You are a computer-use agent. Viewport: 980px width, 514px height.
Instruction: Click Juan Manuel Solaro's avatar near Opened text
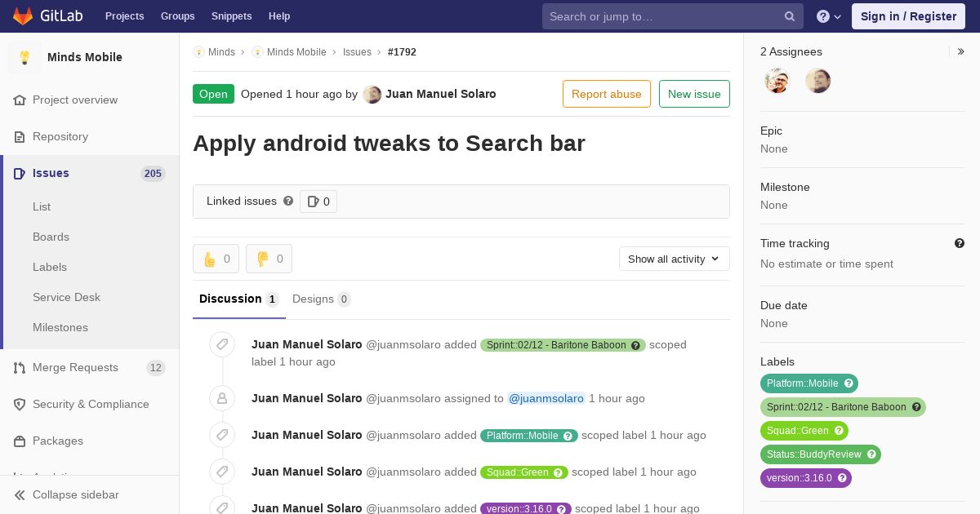point(372,94)
